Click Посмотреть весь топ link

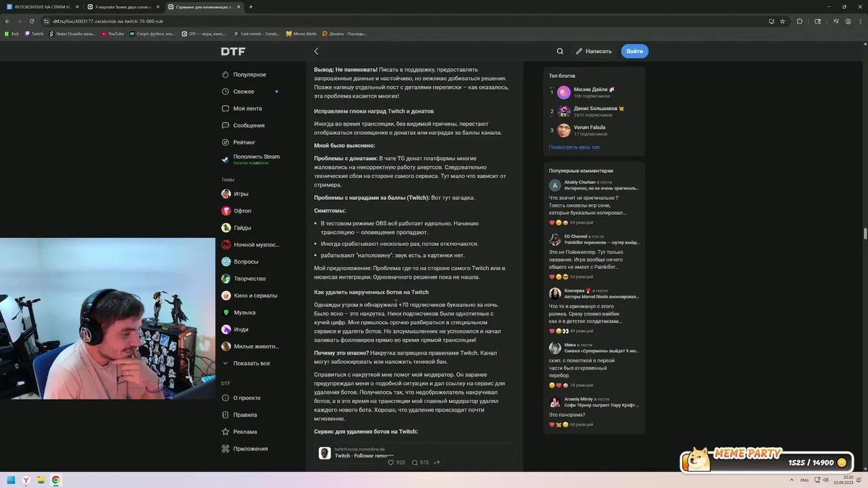point(574,147)
